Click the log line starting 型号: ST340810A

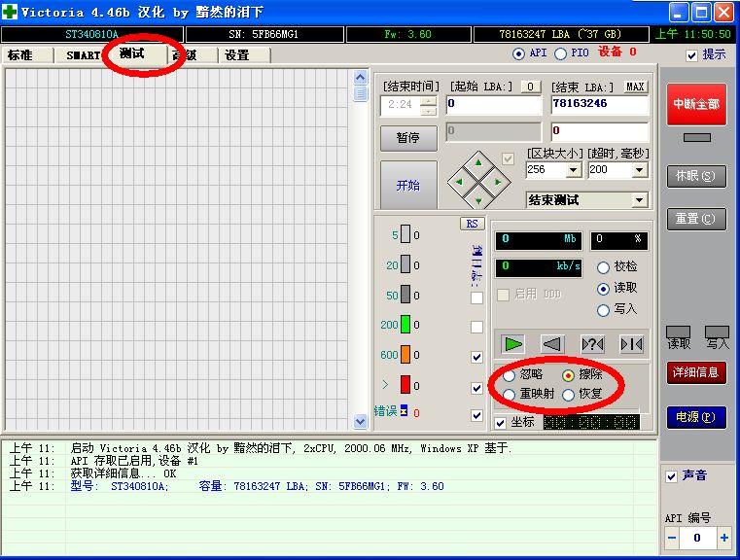(258, 486)
